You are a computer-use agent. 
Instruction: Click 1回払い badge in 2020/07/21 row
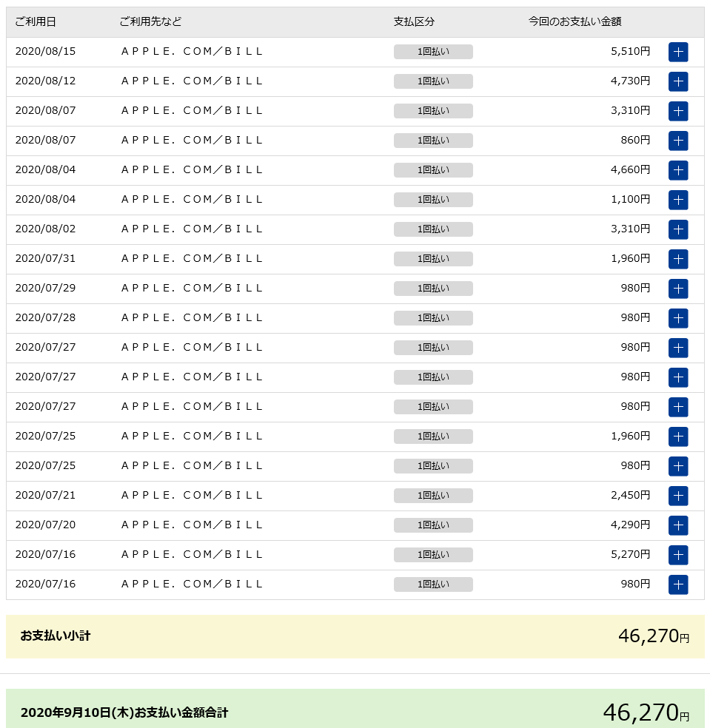point(433,496)
